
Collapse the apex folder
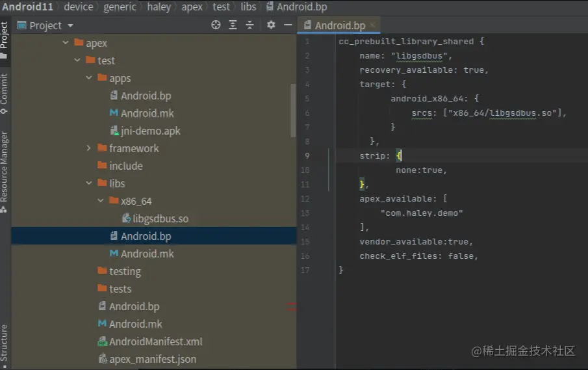click(66, 43)
